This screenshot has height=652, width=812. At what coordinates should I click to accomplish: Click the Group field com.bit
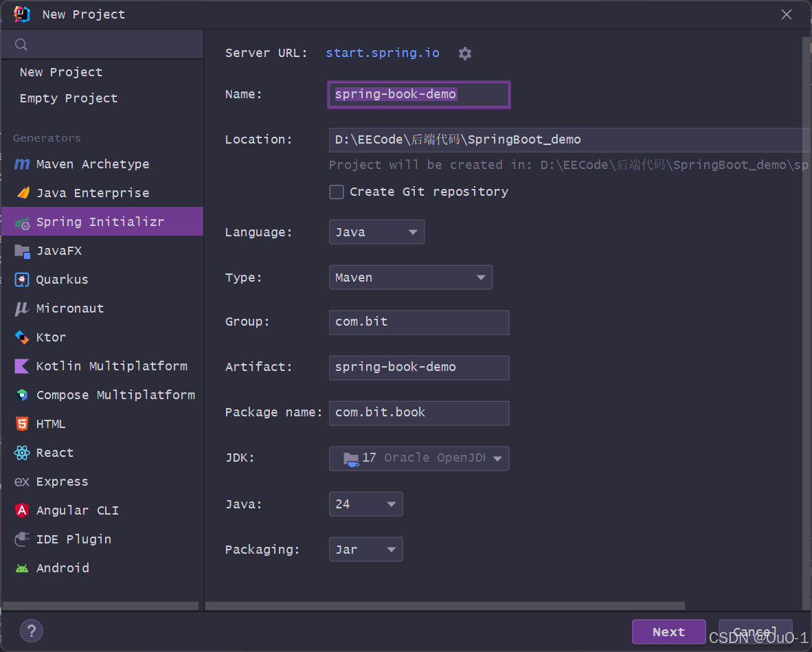419,322
